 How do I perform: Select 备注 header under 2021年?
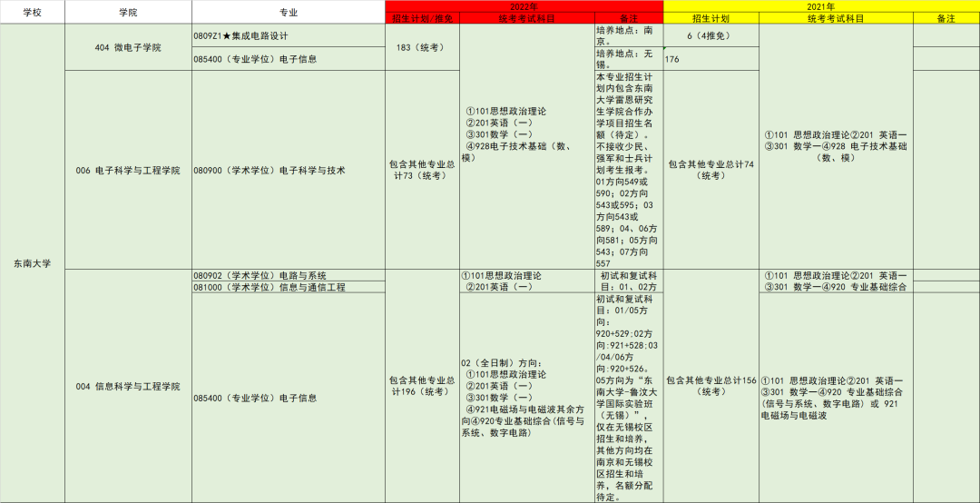946,18
